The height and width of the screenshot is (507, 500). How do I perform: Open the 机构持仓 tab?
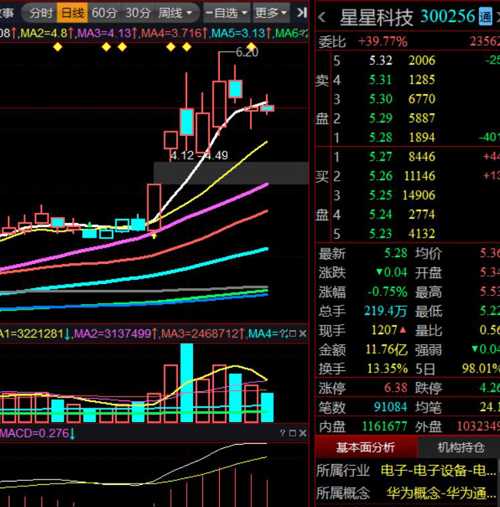(460, 447)
